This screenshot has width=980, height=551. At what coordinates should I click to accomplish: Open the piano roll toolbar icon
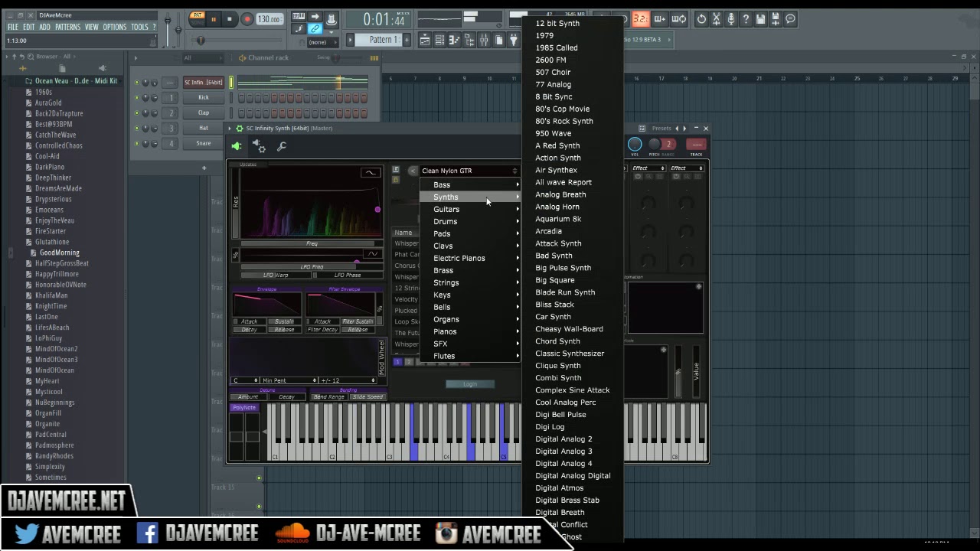[454, 40]
